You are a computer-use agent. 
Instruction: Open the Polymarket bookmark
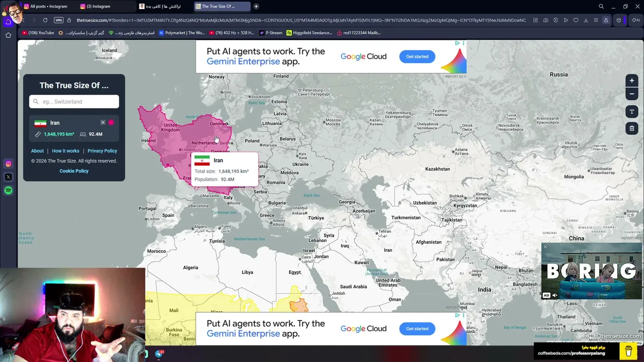tap(182, 33)
